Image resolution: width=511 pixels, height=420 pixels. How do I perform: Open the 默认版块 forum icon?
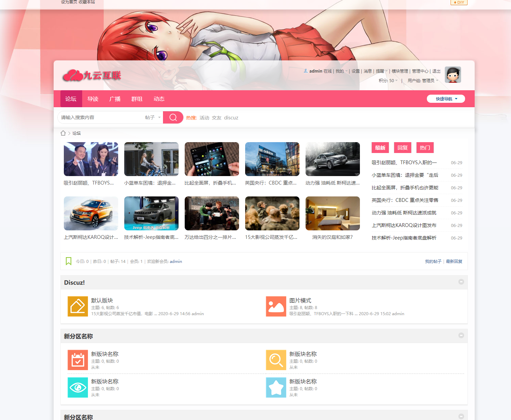(78, 306)
